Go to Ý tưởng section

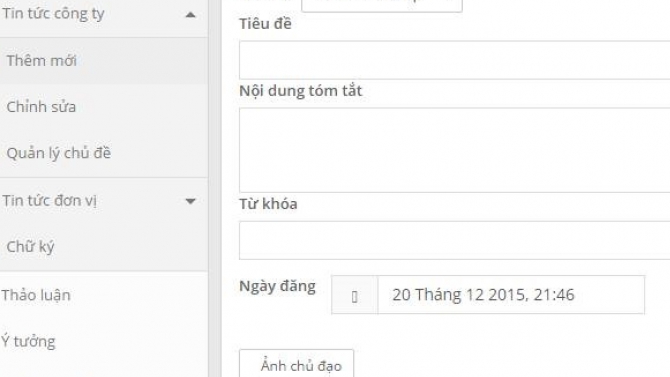pyautogui.click(x=28, y=341)
